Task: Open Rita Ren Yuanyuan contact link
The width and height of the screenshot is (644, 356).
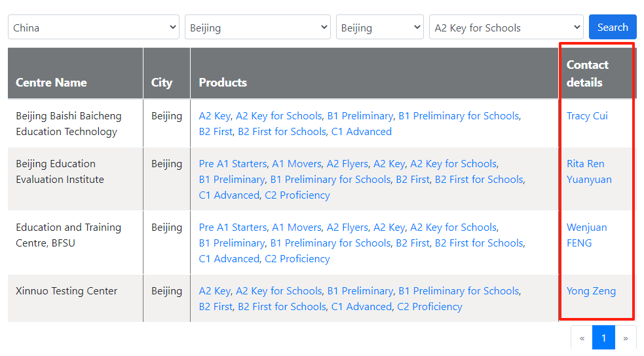Action: [x=589, y=171]
